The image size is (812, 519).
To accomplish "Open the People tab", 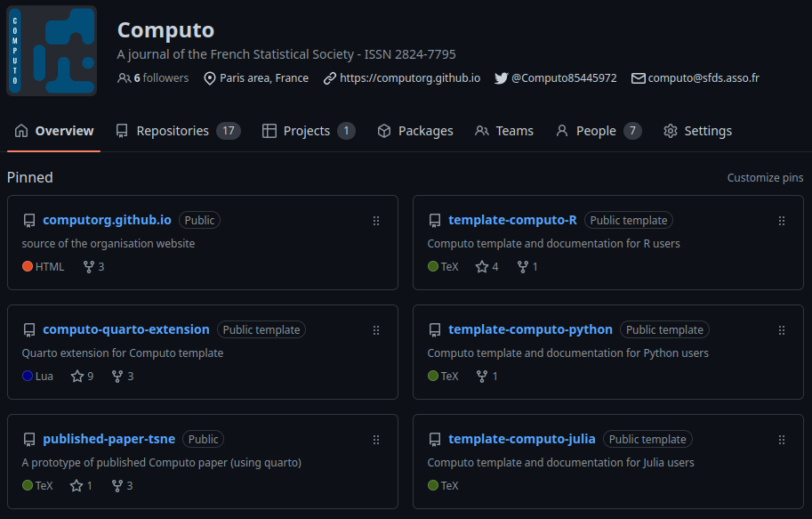I will tap(599, 131).
